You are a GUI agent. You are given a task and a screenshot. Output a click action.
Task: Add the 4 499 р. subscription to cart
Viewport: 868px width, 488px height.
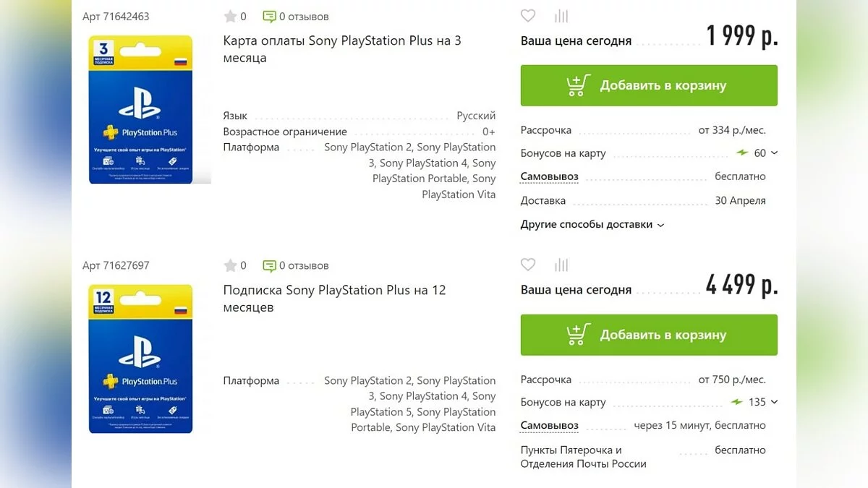point(649,335)
